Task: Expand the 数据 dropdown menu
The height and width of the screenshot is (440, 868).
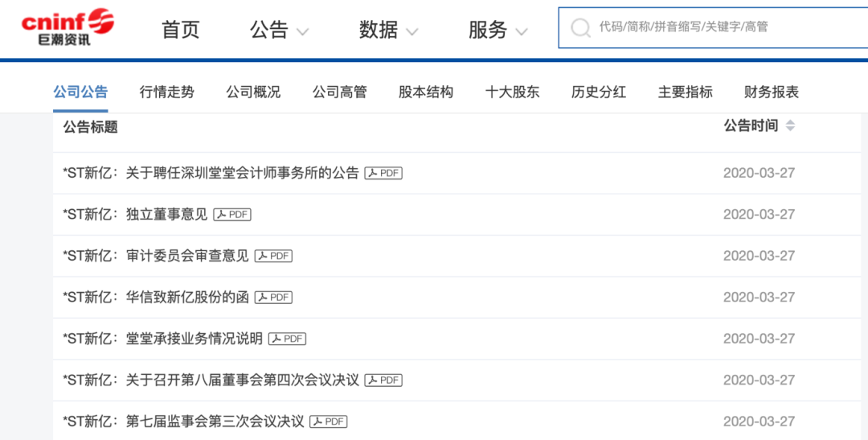Action: coord(388,31)
